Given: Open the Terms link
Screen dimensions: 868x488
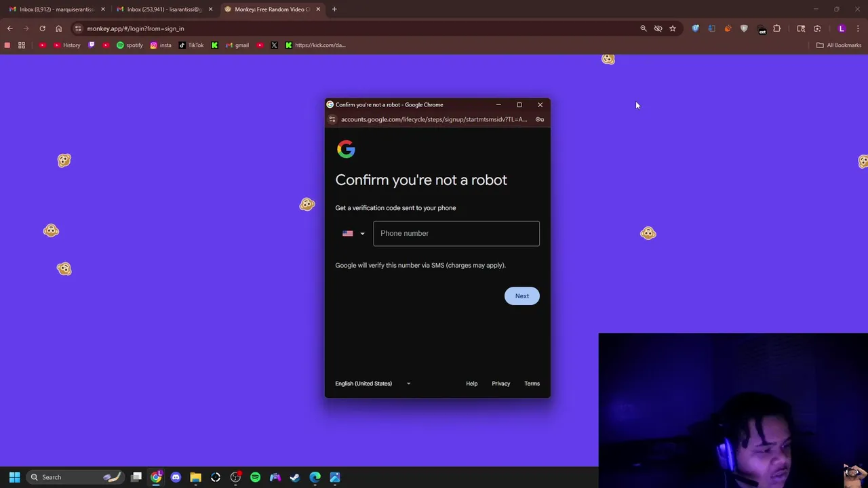Looking at the screenshot, I should tap(532, 384).
